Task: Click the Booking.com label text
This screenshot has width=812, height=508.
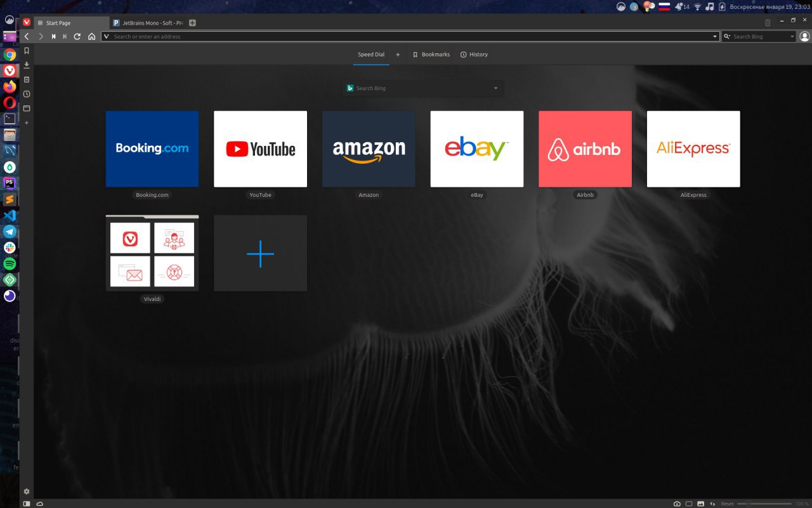Action: point(152,195)
